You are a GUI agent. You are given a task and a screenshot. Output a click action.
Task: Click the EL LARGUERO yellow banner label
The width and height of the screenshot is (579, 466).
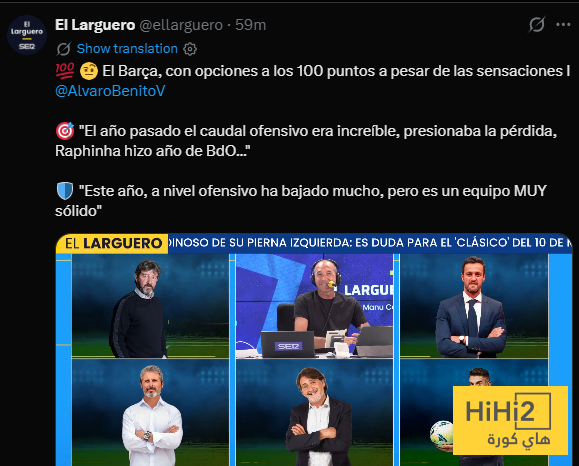click(112, 243)
